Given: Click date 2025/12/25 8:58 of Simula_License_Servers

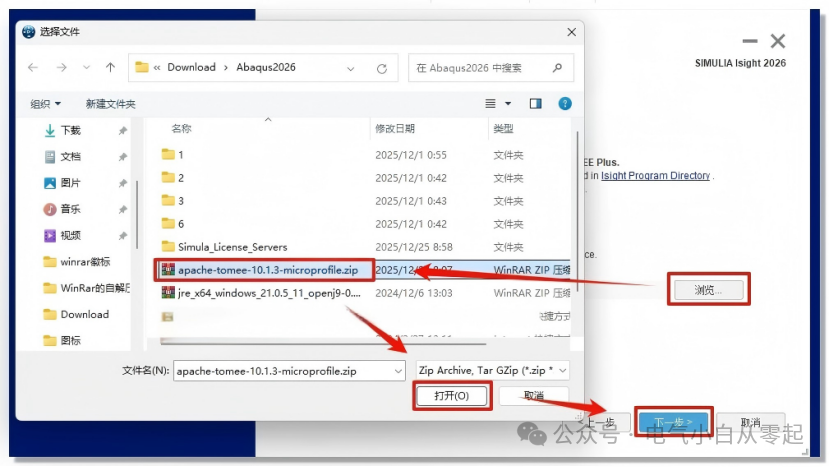Looking at the screenshot, I should [x=414, y=247].
